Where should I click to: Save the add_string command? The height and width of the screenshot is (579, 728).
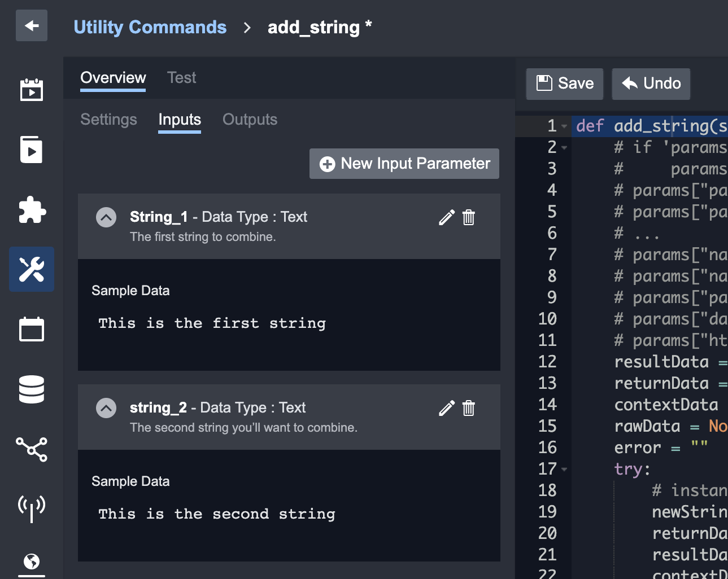coord(564,84)
